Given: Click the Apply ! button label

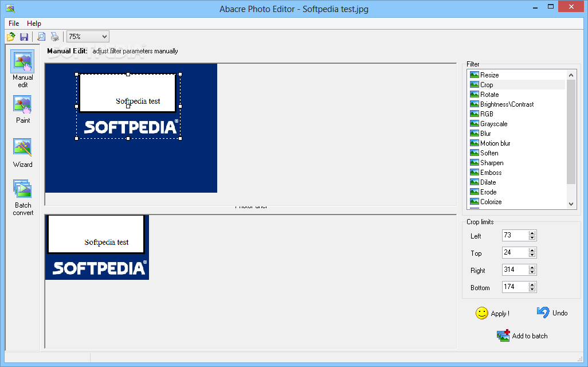Looking at the screenshot, I should [x=500, y=314].
